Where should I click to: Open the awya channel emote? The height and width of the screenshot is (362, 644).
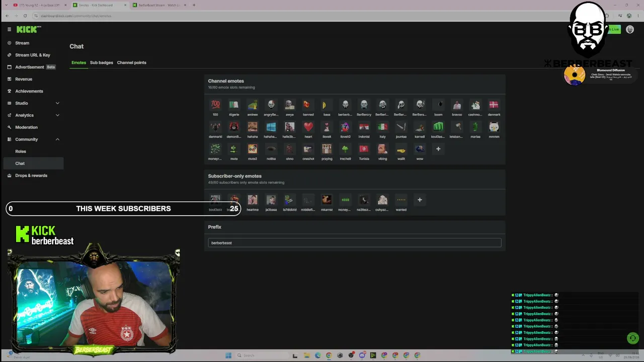click(x=290, y=105)
